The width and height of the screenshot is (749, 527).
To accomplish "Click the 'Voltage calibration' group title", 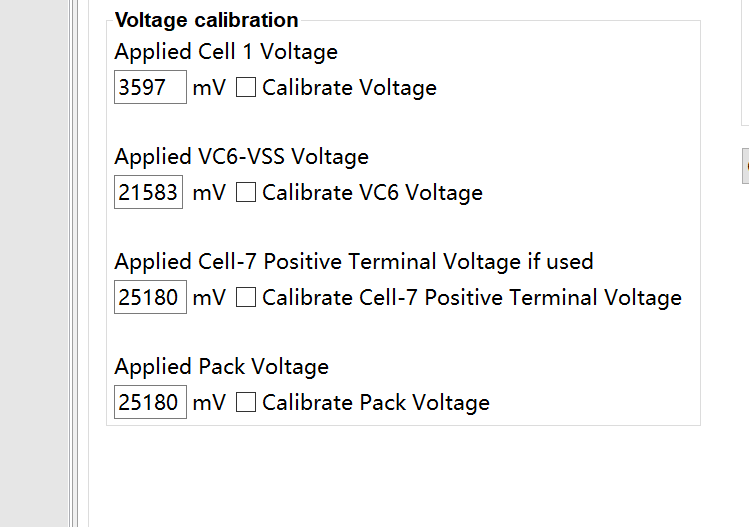I will (206, 20).
